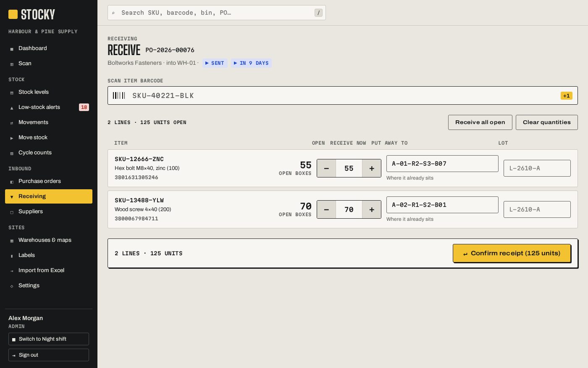Click the lot field for Hex bolt row
The width and height of the screenshot is (588, 368).
click(537, 168)
